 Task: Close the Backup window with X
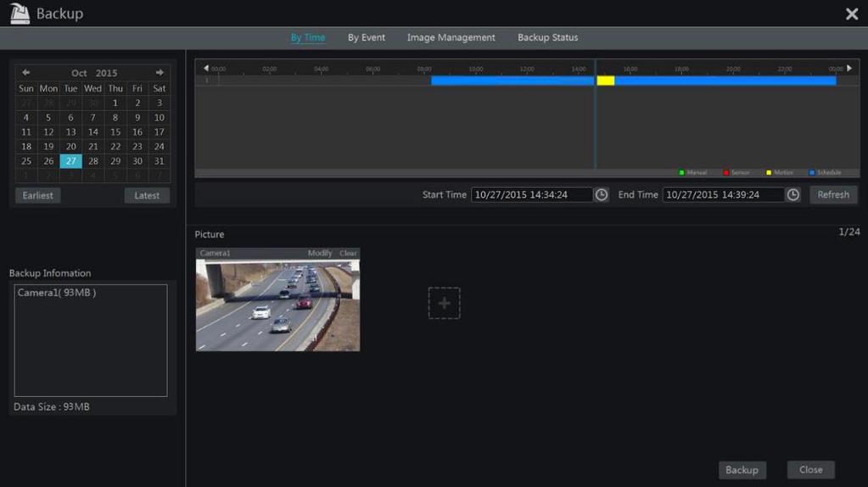(x=852, y=14)
